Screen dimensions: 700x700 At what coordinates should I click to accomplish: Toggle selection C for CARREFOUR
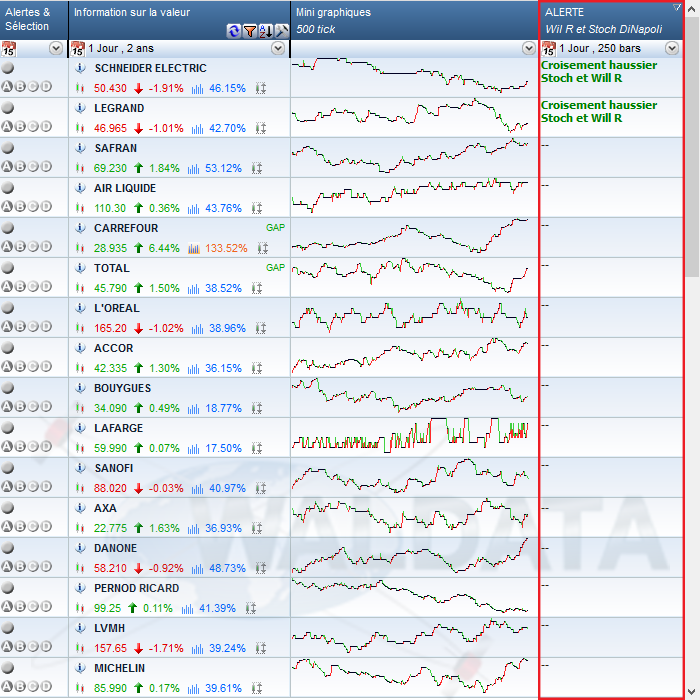pyautogui.click(x=33, y=246)
